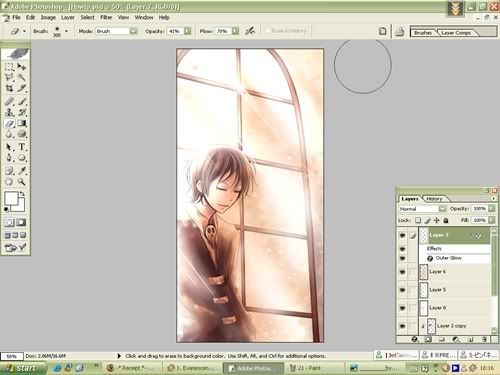Select the Type tool

(22, 147)
